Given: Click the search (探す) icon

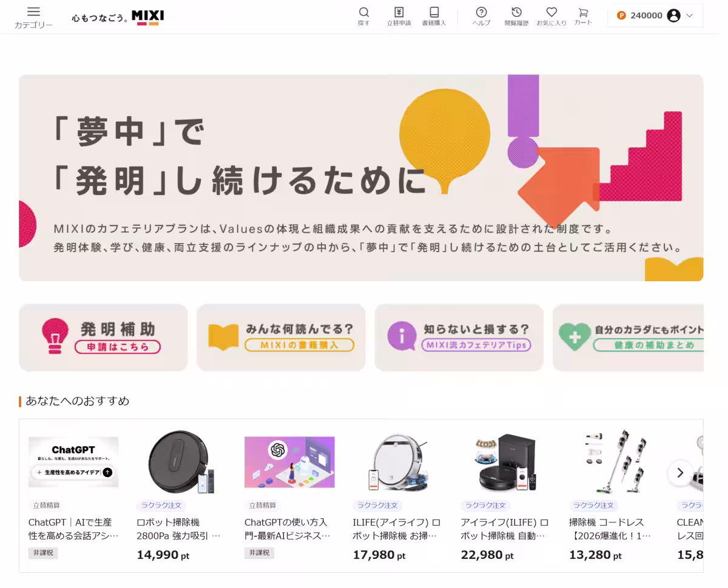Looking at the screenshot, I should tap(364, 13).
